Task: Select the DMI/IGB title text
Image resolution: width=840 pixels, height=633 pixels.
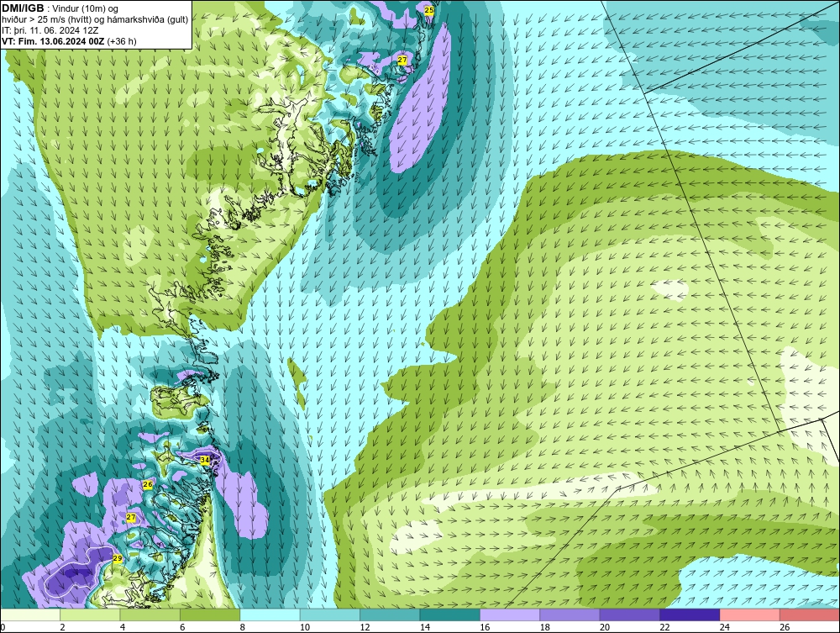Action: (23, 8)
